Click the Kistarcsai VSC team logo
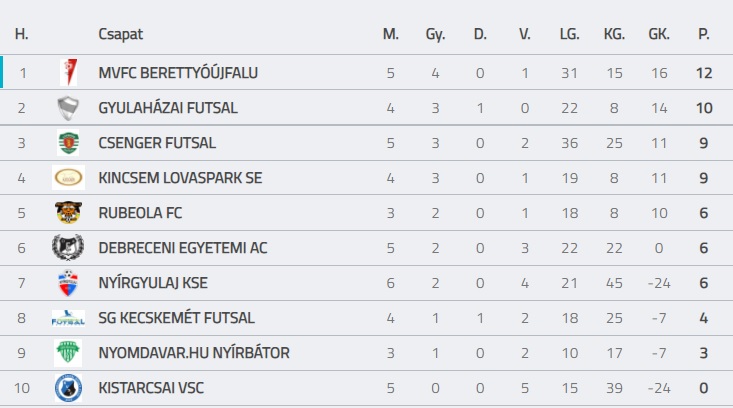The image size is (733, 408). coord(68,388)
